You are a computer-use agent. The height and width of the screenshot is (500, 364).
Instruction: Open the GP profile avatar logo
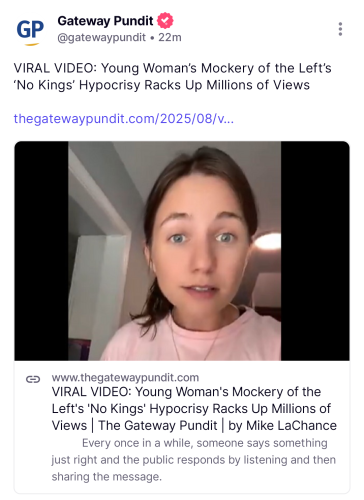pyautogui.click(x=30, y=31)
